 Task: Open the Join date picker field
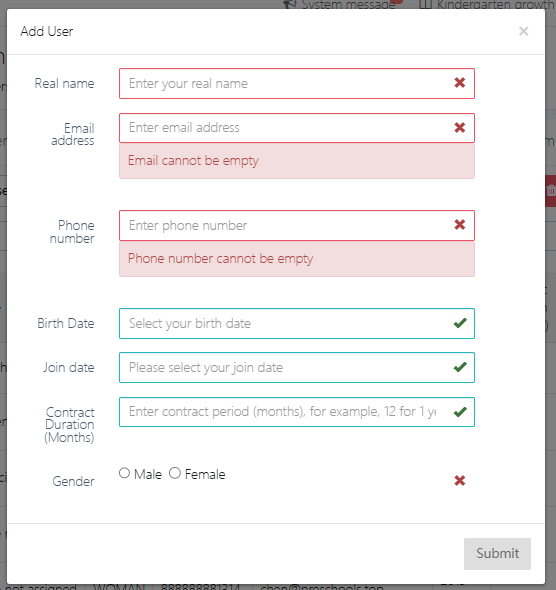297,368
